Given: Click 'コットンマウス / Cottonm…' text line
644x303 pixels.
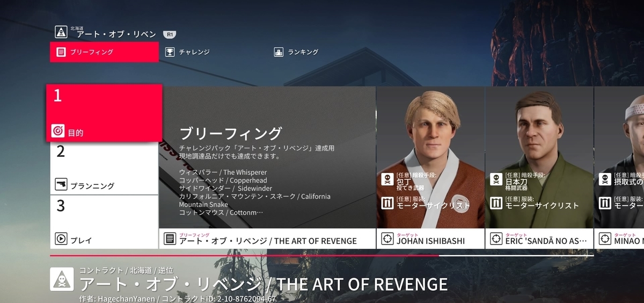Looking at the screenshot, I should (221, 212).
